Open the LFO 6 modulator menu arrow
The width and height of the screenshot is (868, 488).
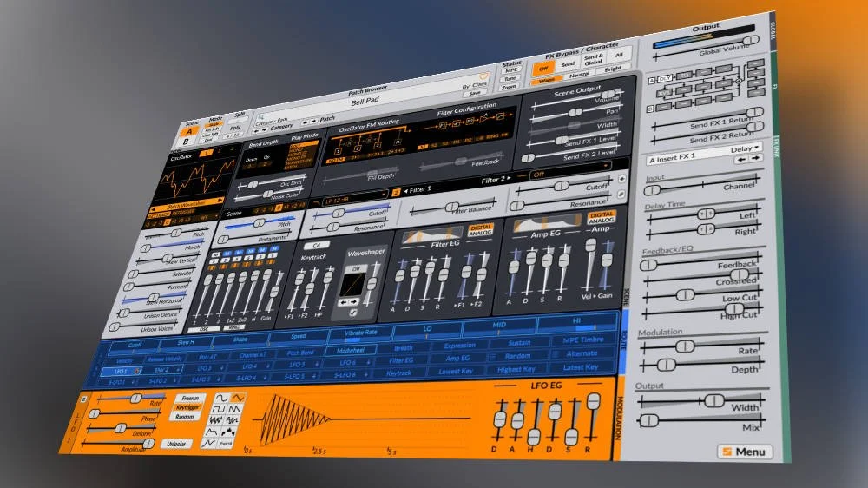point(366,362)
